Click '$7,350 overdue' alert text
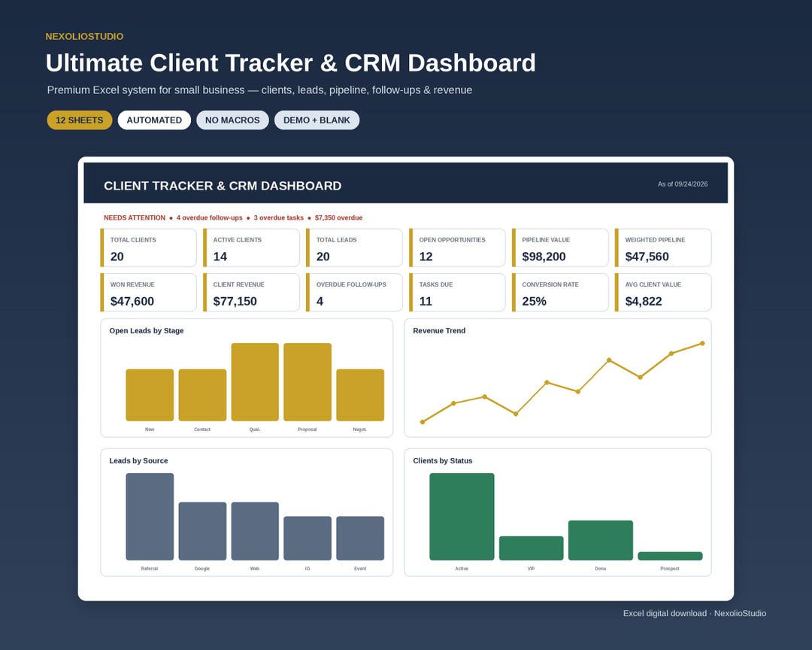The image size is (812, 650). (x=338, y=217)
